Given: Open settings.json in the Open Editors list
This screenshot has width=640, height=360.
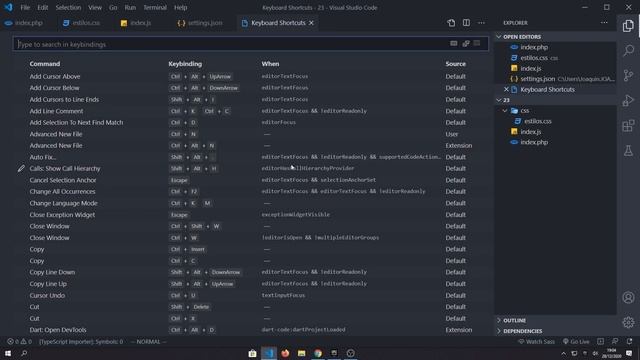Looking at the screenshot, I should [x=555, y=79].
